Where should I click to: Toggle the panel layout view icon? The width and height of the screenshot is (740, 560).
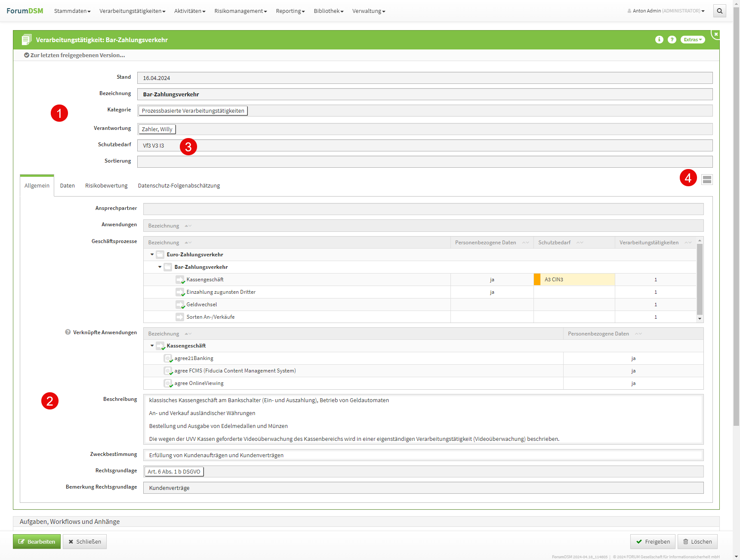tap(706, 180)
